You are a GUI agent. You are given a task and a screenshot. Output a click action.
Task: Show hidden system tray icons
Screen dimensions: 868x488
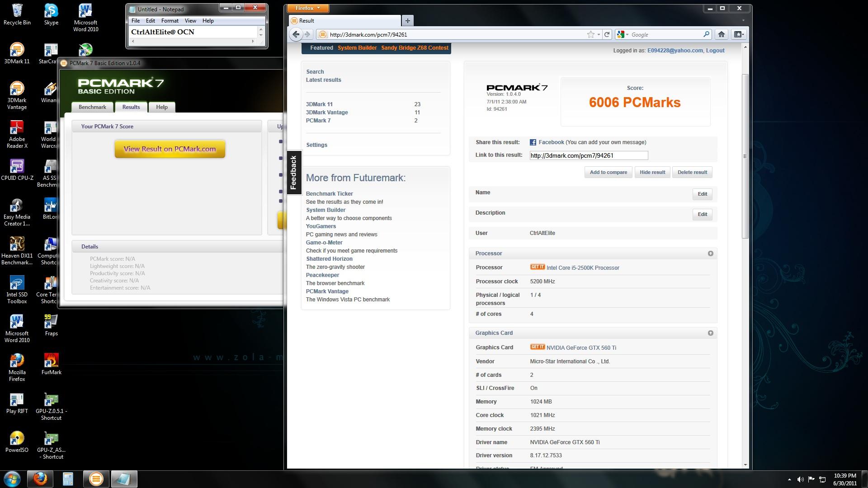coord(789,479)
